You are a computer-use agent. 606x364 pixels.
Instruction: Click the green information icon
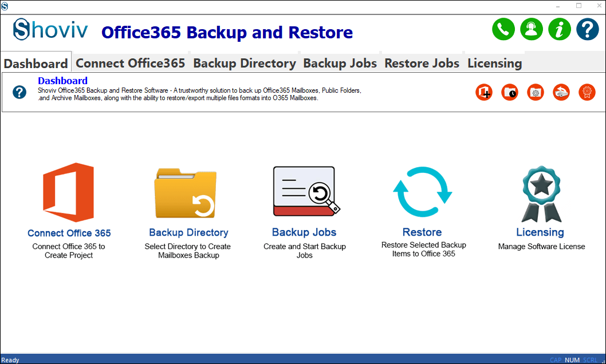pyautogui.click(x=560, y=30)
